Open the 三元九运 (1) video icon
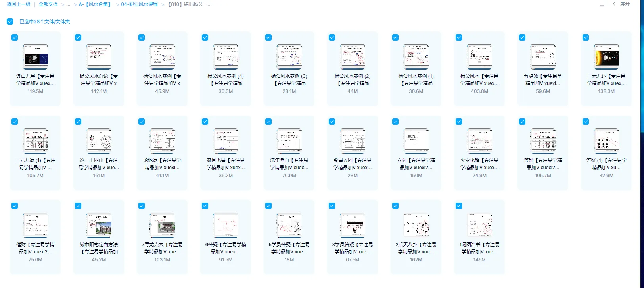644x288 pixels. click(35, 141)
